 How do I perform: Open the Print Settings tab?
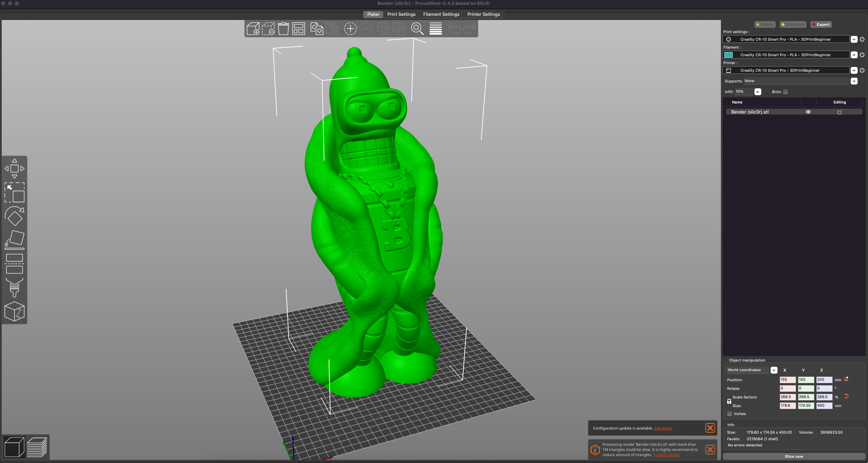(401, 14)
